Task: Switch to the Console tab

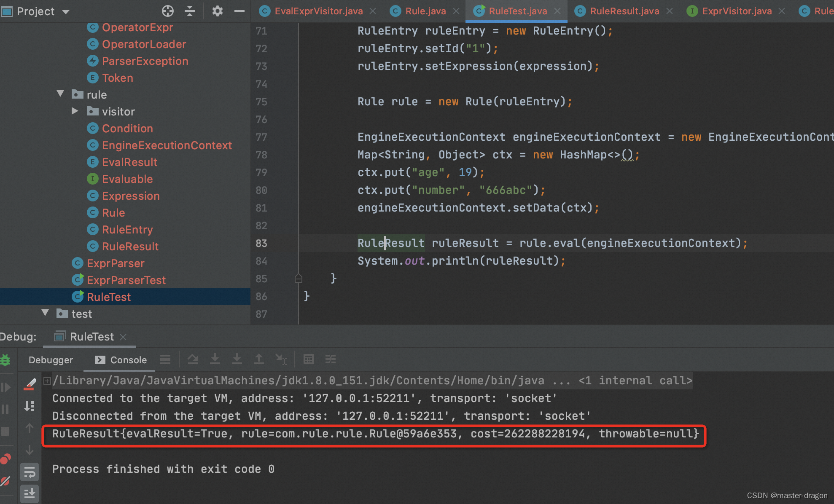Action: (129, 359)
